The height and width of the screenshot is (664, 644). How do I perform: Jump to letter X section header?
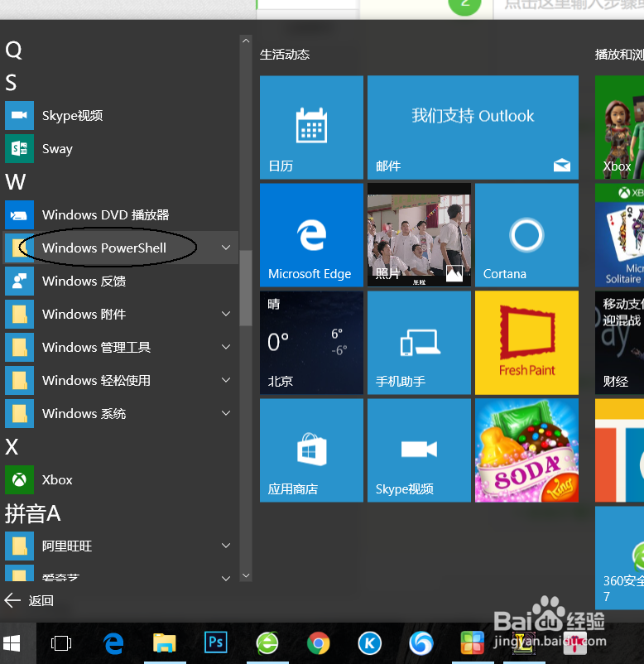12,447
